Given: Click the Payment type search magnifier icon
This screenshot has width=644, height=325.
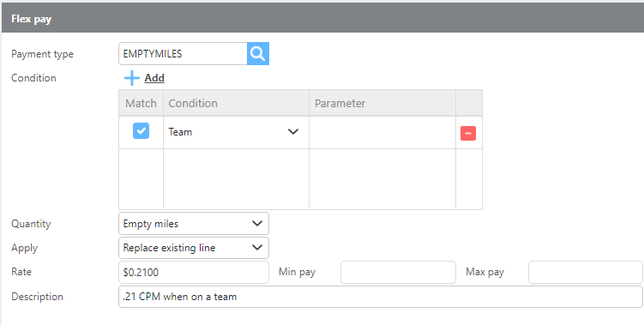Looking at the screenshot, I should coord(258,53).
